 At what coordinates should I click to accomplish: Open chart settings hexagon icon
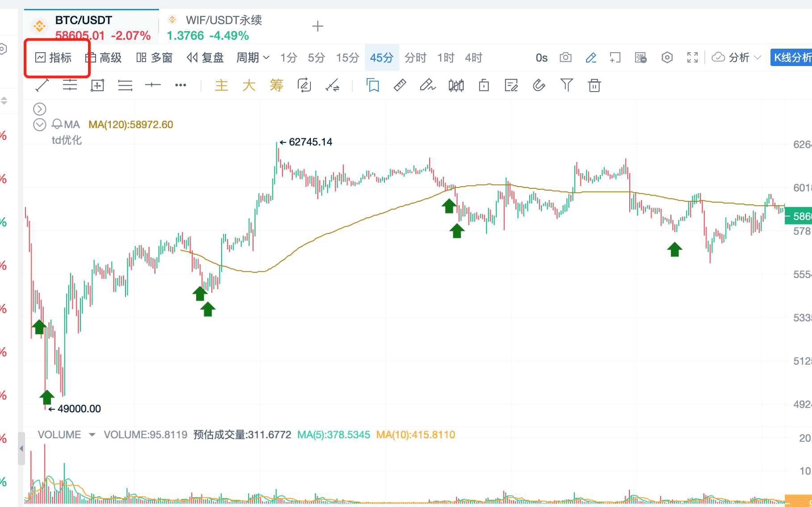[667, 57]
